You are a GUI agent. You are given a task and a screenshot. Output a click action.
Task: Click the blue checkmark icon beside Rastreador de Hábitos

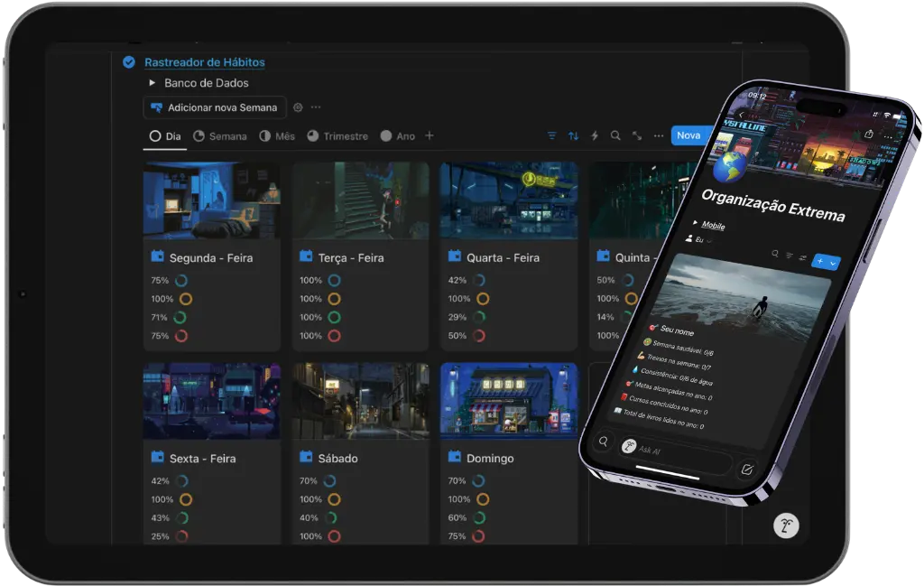pos(128,62)
